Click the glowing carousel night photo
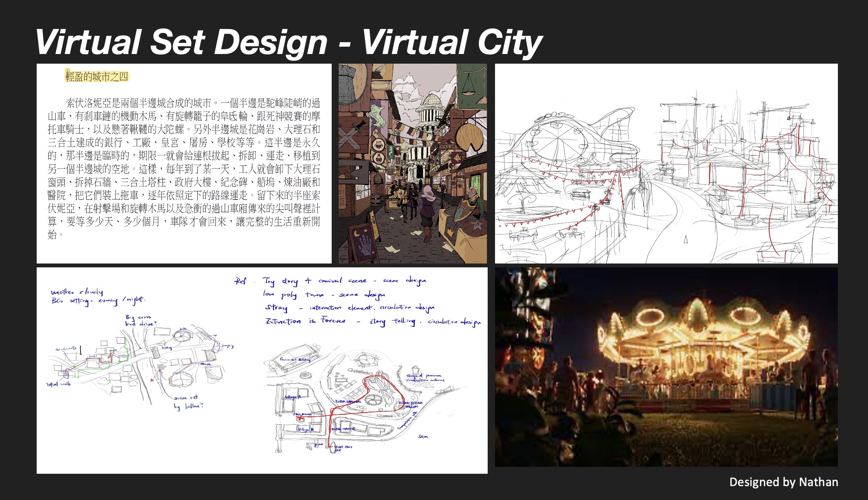 666,367
